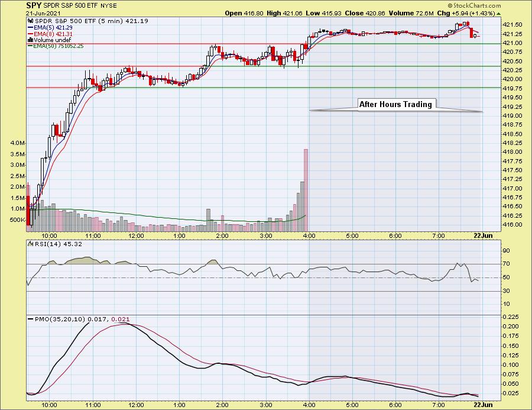Select the 'EMA(5) 421.29' legend text
The image size is (532, 410).
53,28
